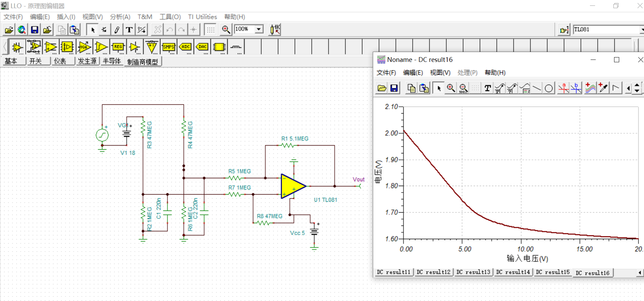Open the 文件(F) menu in the schematic editor
Image resolution: width=644 pixels, height=301 pixels.
pyautogui.click(x=13, y=17)
